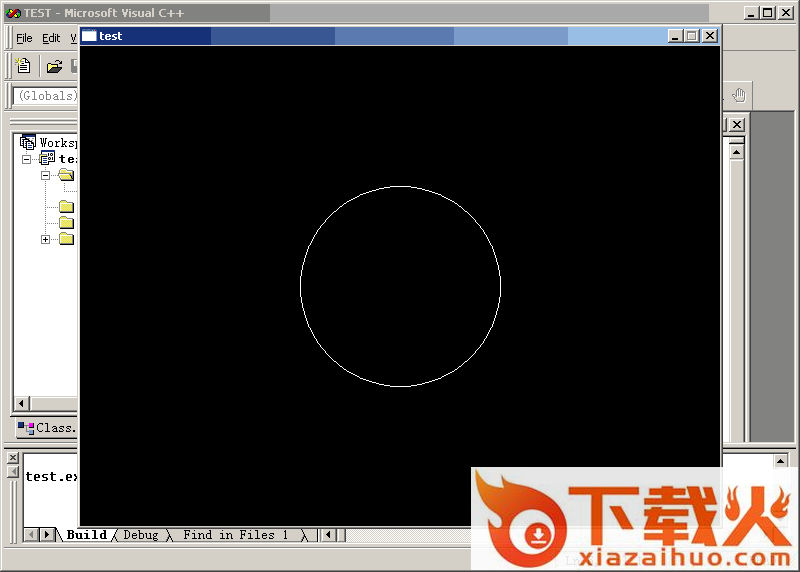Viewport: 800px width, 572px height.
Task: Click the New Text File toolbar icon
Action: (25, 67)
